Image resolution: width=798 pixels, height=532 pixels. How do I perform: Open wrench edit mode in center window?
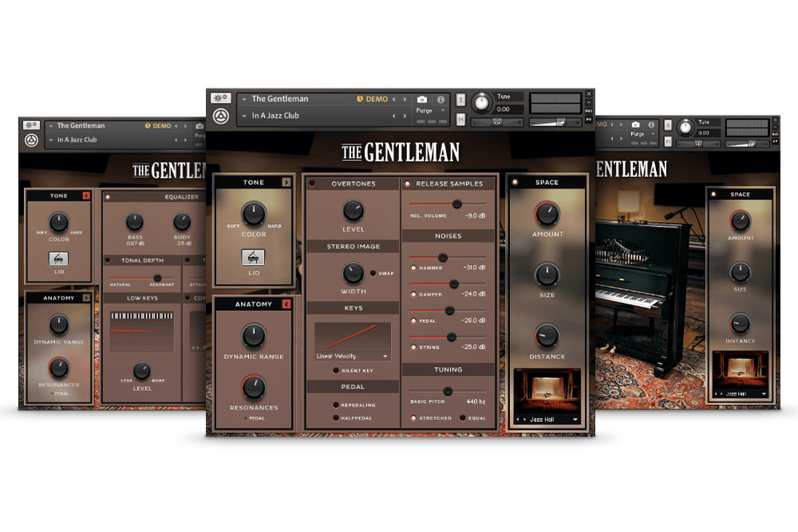click(220, 98)
